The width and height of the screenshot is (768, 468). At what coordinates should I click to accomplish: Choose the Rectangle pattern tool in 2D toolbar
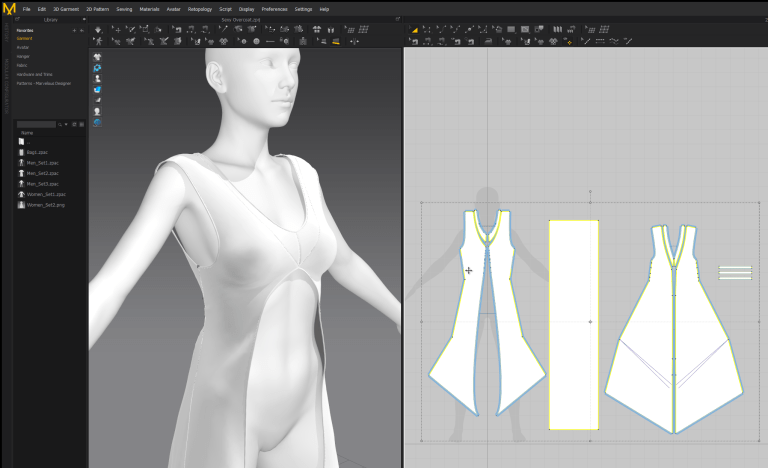click(511, 29)
